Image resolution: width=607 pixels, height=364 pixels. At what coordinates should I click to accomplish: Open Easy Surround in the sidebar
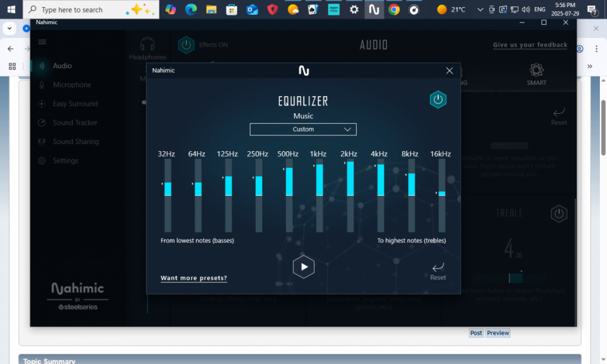75,104
